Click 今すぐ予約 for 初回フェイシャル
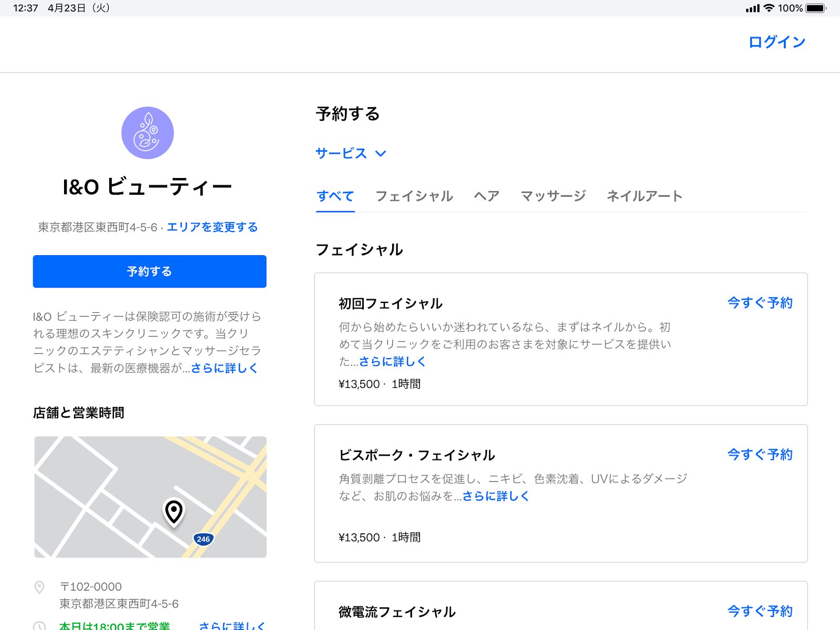 759,302
